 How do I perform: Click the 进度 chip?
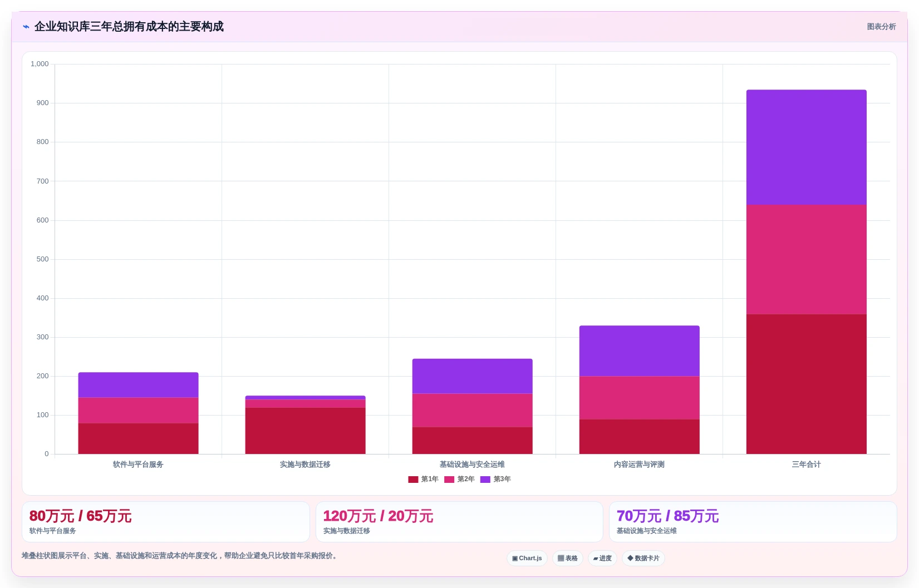(x=602, y=559)
